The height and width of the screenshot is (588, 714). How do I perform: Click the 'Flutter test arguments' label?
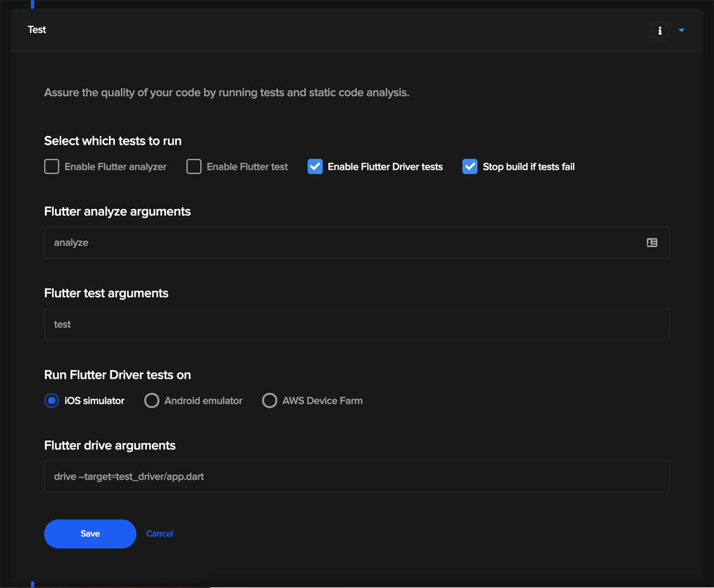point(106,293)
